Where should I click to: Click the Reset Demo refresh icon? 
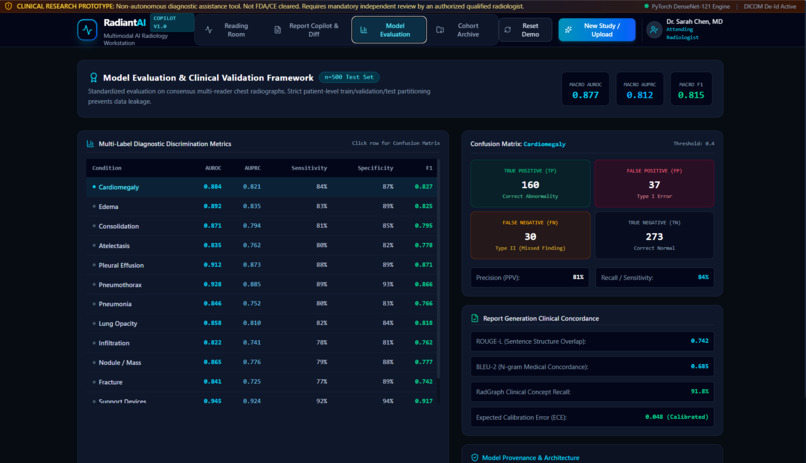[508, 30]
